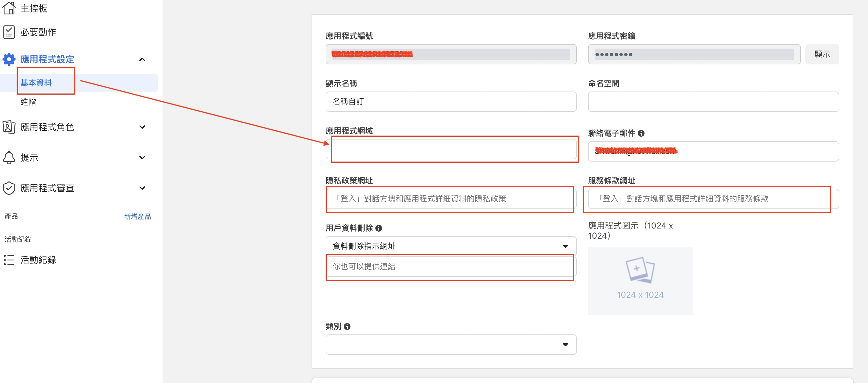
Task: Expand the 應用程式審查 chevron
Action: tap(142, 188)
